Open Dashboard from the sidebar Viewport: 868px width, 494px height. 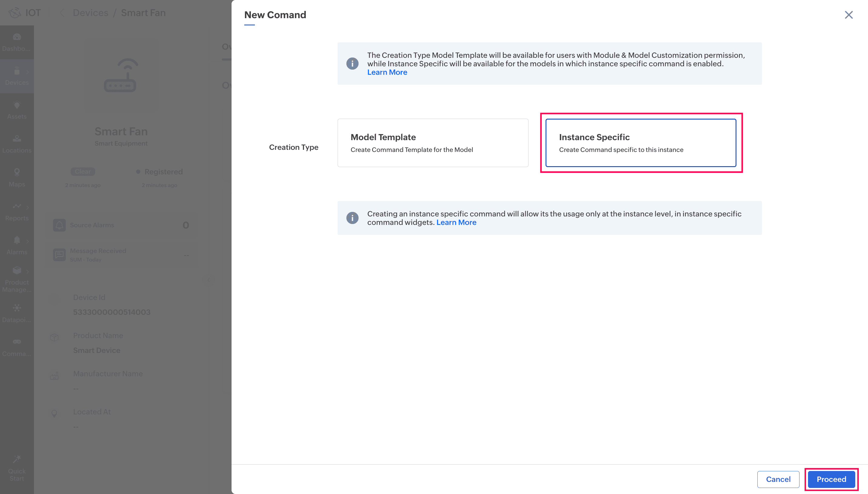17,42
